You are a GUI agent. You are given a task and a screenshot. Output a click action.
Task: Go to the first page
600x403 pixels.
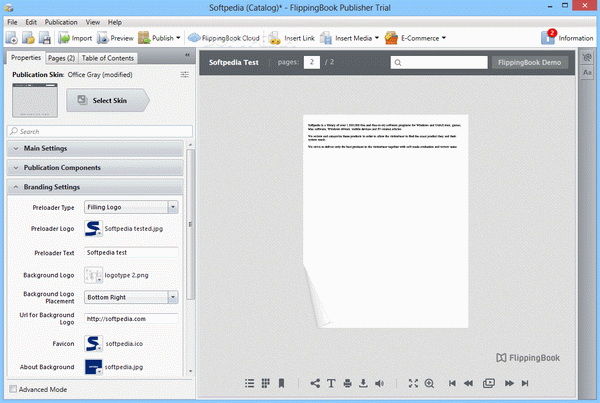452,383
